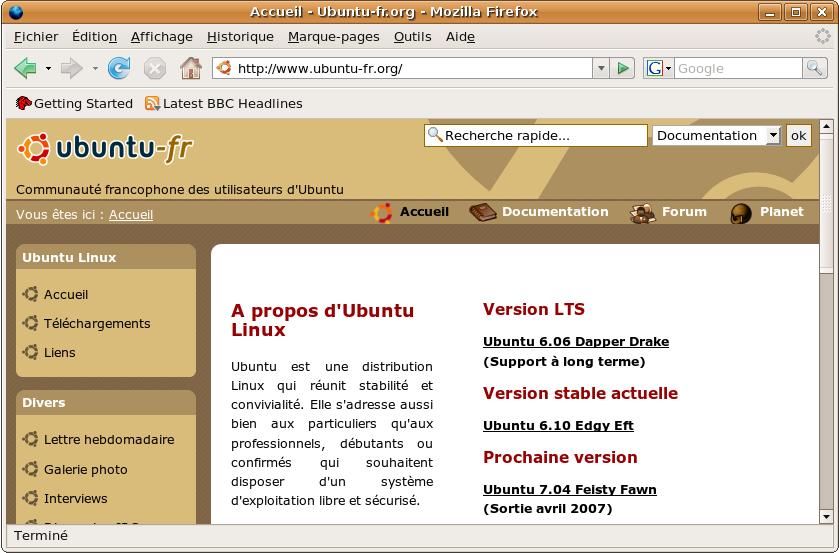
Task: Open Latest BBC Headlines feed bookmark
Action: [224, 103]
